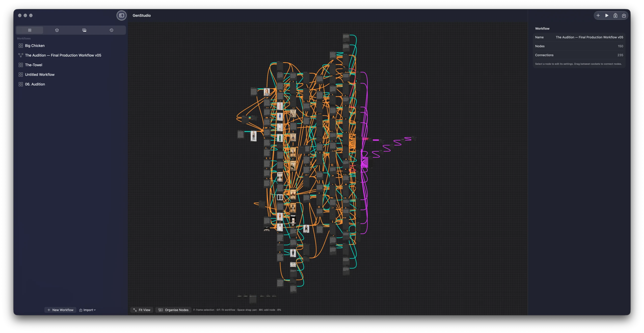
Task: Select the white frames image node on the canvas
Action: (280, 197)
